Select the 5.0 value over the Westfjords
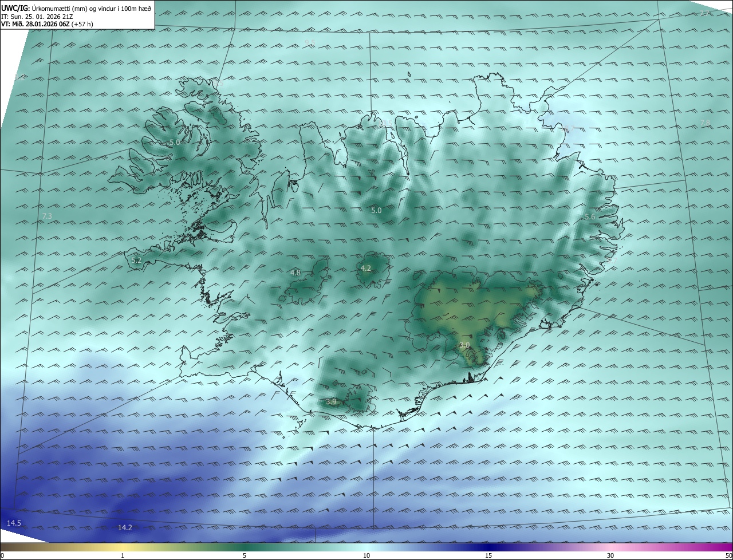Screen dimensions: 733x560 click(175, 142)
